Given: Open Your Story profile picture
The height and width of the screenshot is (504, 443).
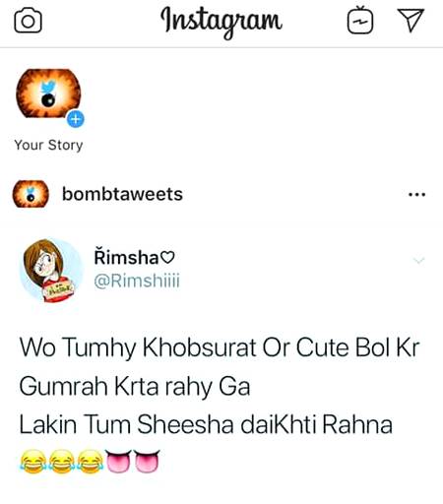Looking at the screenshot, I should (x=48, y=94).
